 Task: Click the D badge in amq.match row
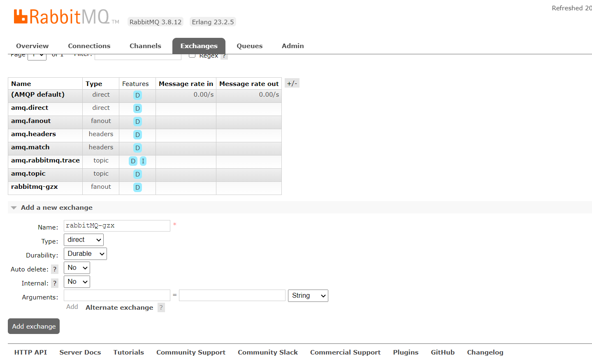tap(137, 148)
